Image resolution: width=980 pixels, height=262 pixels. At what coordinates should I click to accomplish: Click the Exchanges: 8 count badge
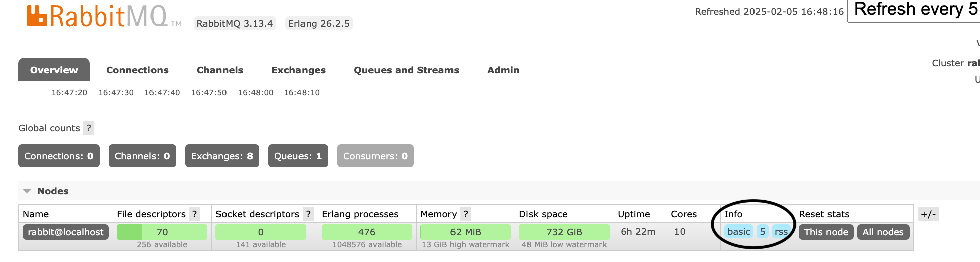[222, 156]
